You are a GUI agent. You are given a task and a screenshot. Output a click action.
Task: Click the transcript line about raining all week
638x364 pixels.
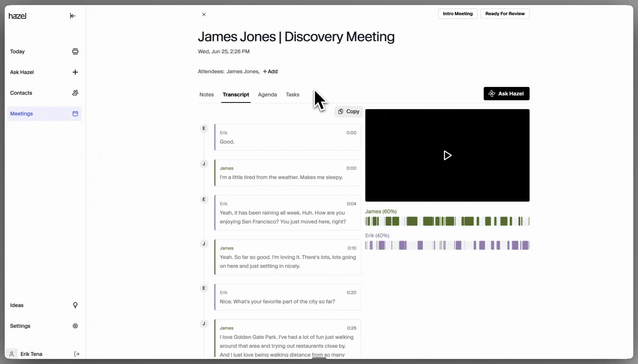click(288, 213)
